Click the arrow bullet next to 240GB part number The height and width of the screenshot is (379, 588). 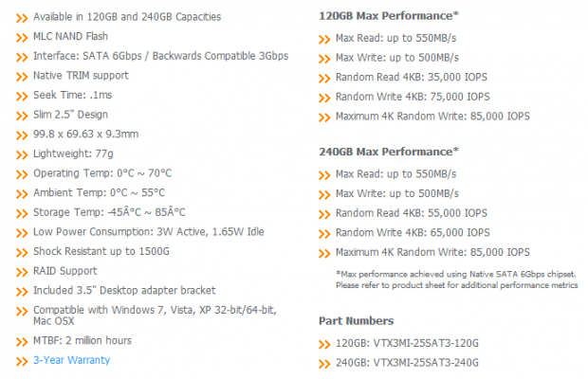pos(324,364)
